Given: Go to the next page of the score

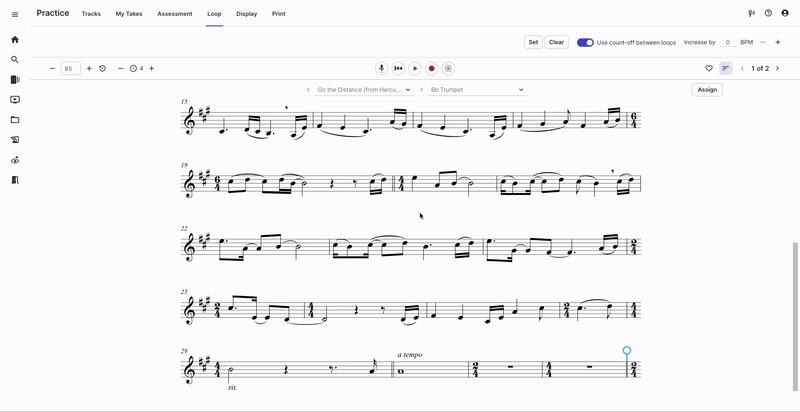Looking at the screenshot, I should [778, 68].
